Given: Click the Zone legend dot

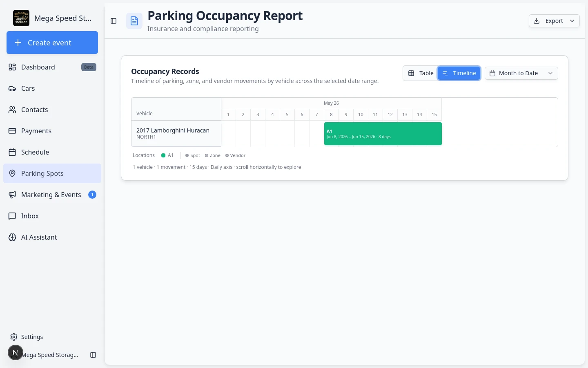Looking at the screenshot, I should click(x=207, y=155).
